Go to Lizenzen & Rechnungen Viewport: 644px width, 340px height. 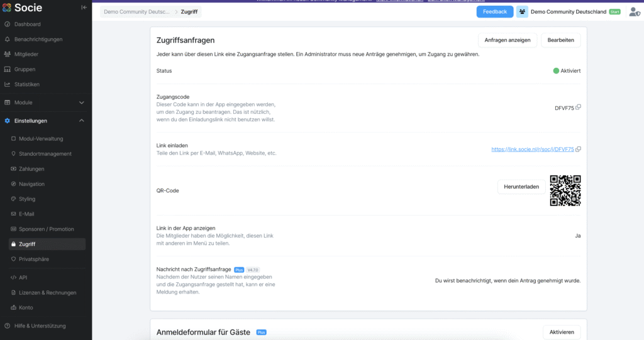tap(47, 293)
